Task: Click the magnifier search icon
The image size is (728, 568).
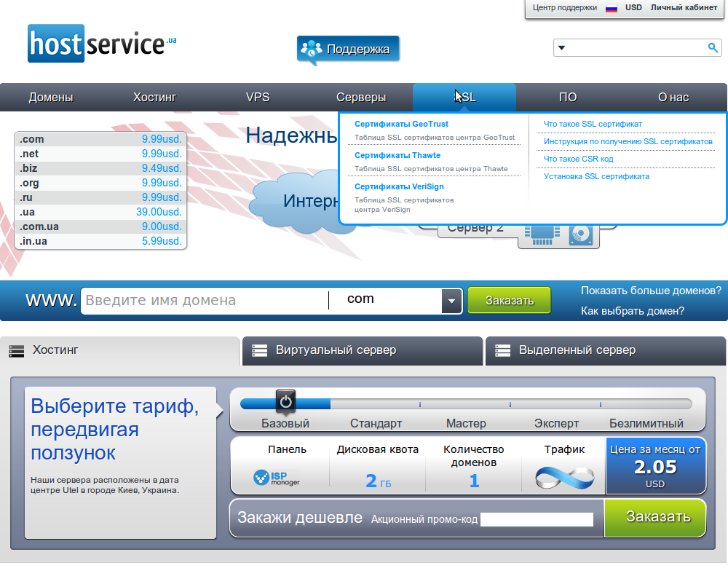Action: coord(713,48)
